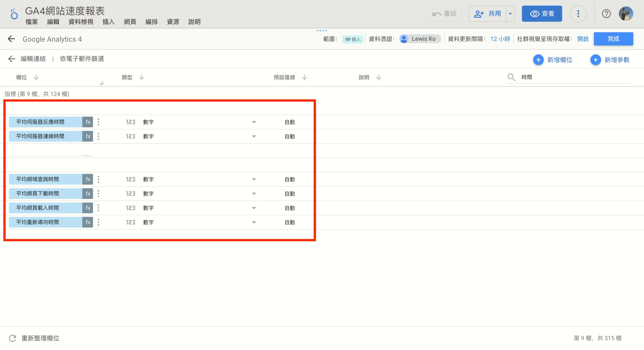
Task: Toggle the 嵌入 range/view toggle
Action: [352, 39]
